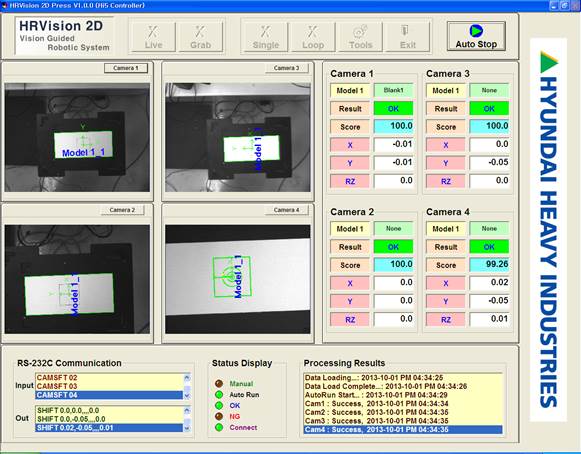Viewport: 581px width, 454px height.
Task: Click Camera 3 Y value -0.05
Action: coord(489,162)
